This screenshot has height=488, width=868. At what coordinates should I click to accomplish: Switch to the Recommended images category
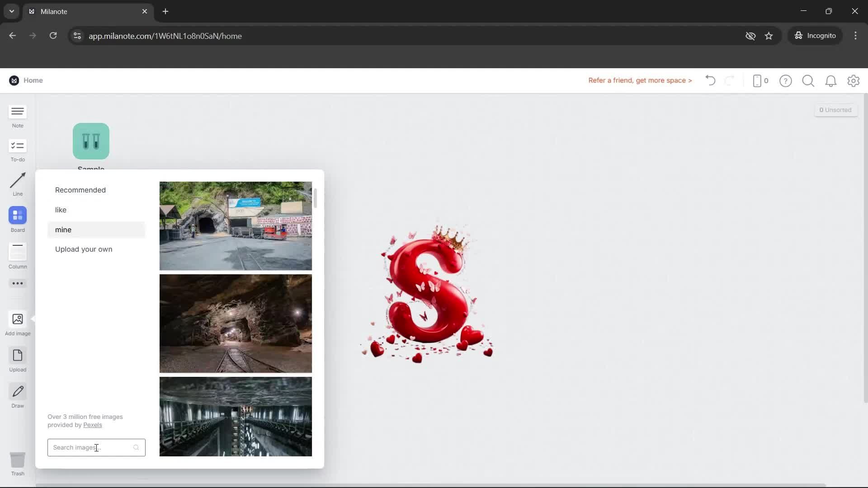[x=80, y=190]
